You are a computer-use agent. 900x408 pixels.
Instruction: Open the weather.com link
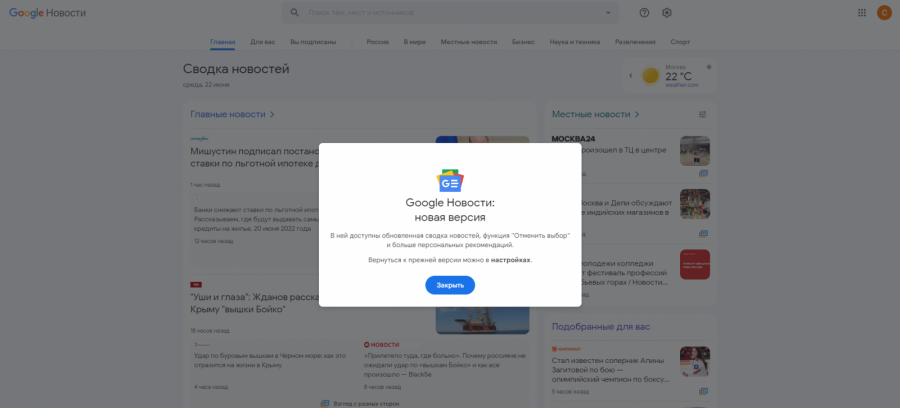[x=682, y=85]
